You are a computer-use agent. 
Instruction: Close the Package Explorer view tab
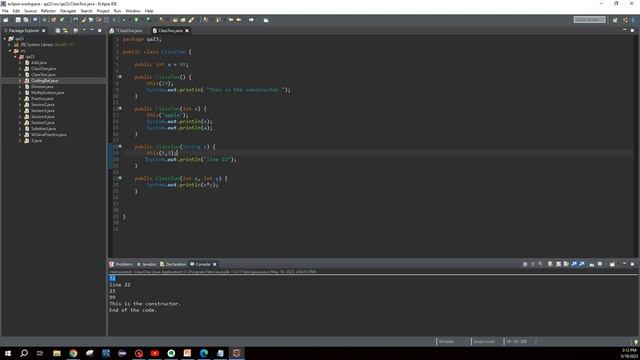[44, 31]
